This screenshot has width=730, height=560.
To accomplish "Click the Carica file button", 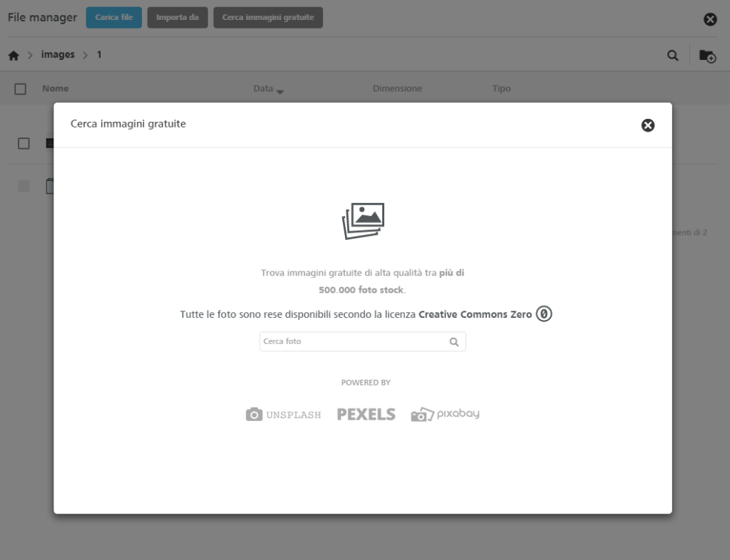I will point(114,17).
